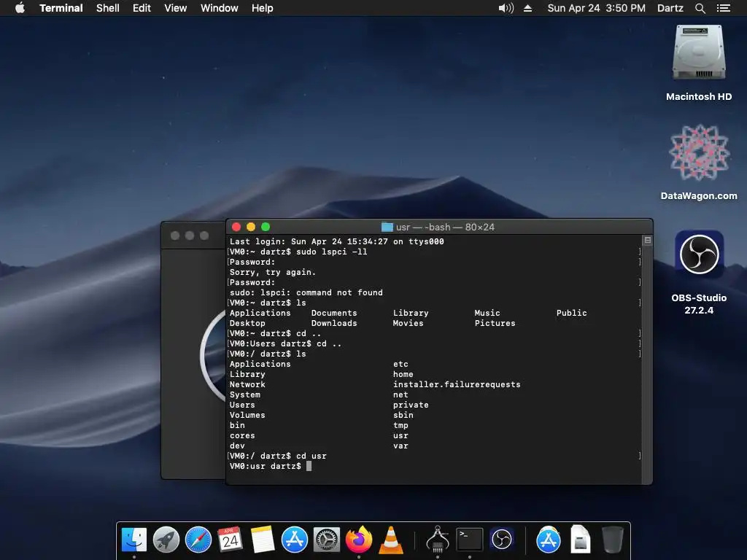747x560 pixels.
Task: Click the 'Volumes' entry in root listing
Action: point(247,415)
